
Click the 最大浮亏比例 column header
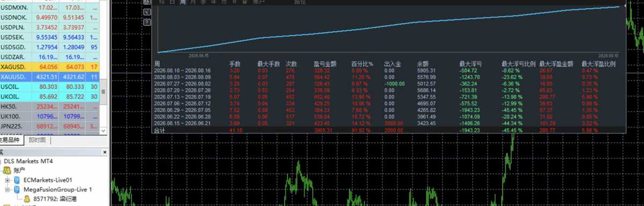[x=518, y=63]
